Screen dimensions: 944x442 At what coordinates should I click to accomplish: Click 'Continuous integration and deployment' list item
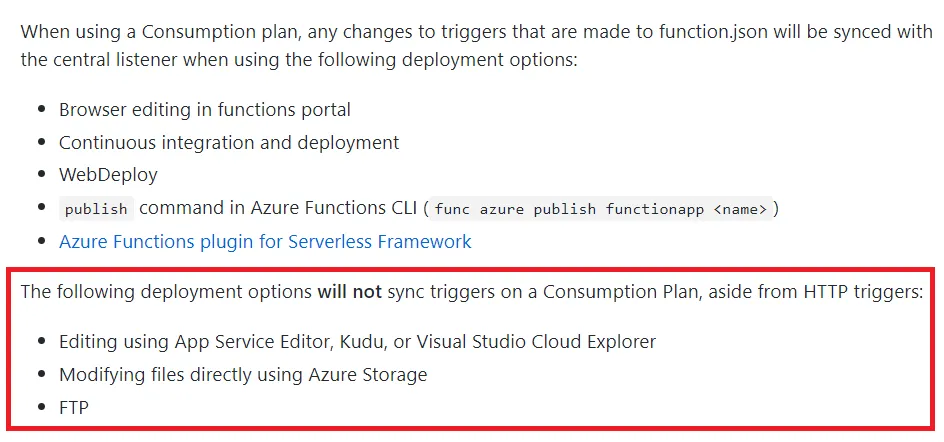pos(229,142)
